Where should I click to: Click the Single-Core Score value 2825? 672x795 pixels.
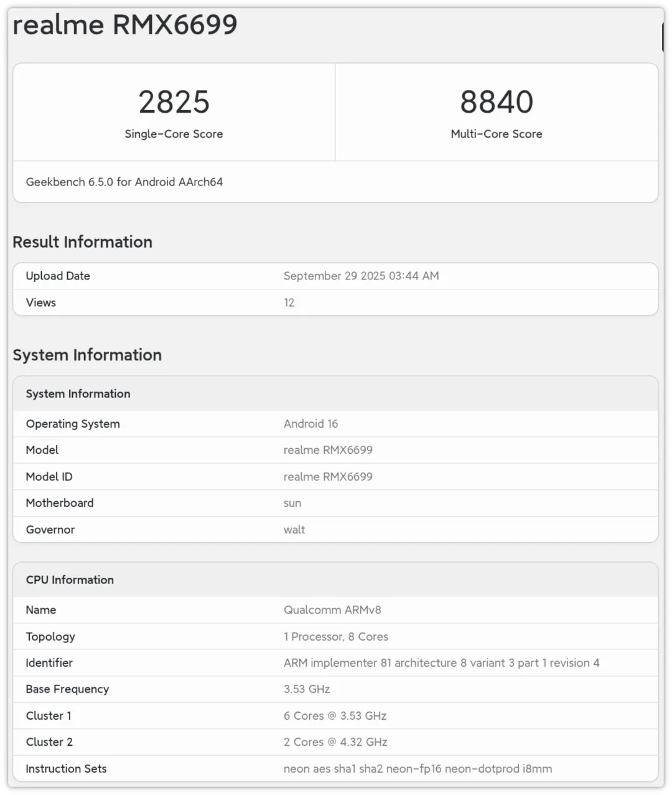174,102
